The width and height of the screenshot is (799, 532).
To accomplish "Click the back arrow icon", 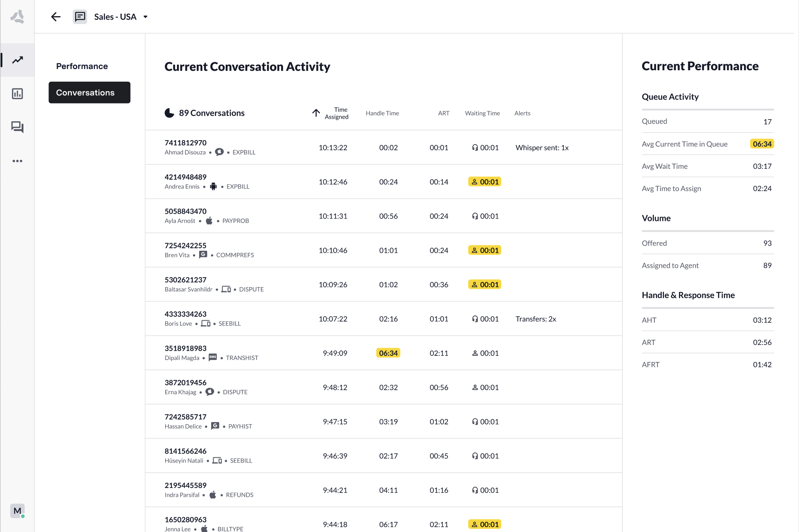I will [56, 17].
